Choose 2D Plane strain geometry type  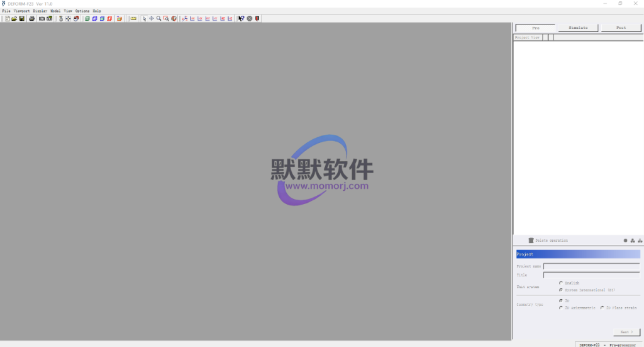[x=602, y=307]
